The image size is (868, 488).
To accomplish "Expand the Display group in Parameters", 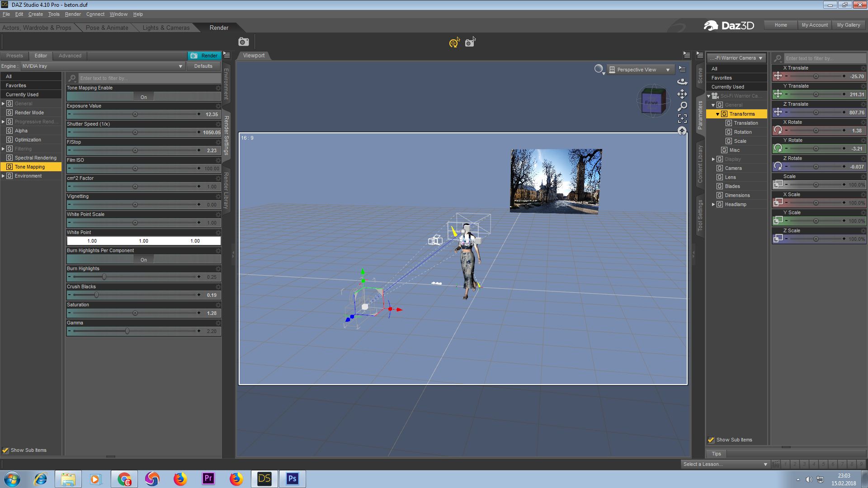I will [x=713, y=159].
